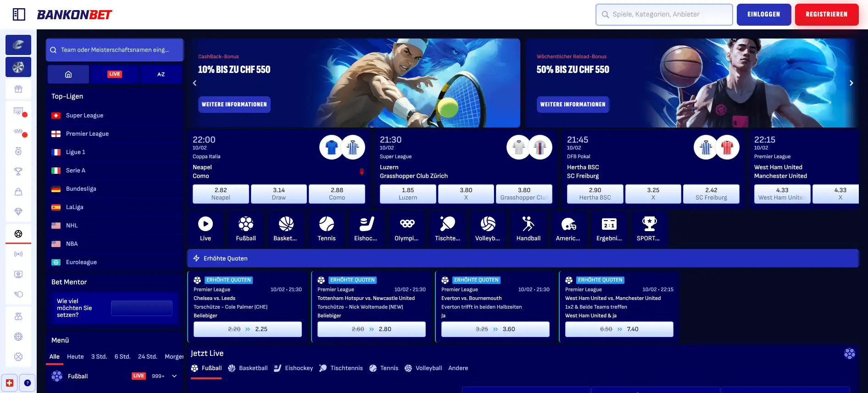Focus the Spiele, Kategorien, Anbieter search field

664,15
